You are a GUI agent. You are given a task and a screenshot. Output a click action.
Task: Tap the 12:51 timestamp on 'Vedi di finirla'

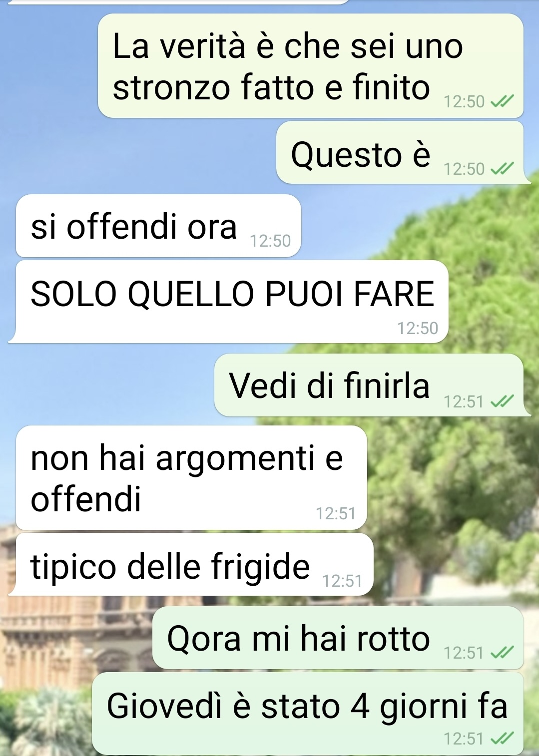[x=464, y=402]
